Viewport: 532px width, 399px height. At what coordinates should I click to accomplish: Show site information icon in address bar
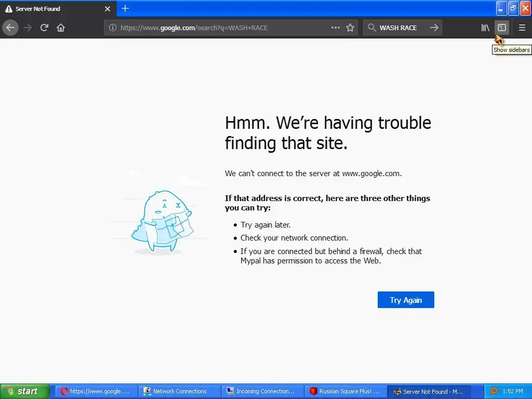(112, 28)
